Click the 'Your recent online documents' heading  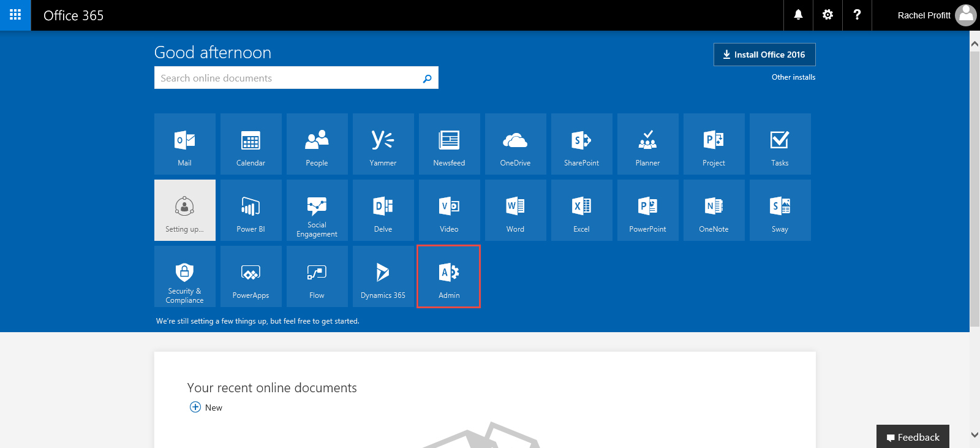272,388
